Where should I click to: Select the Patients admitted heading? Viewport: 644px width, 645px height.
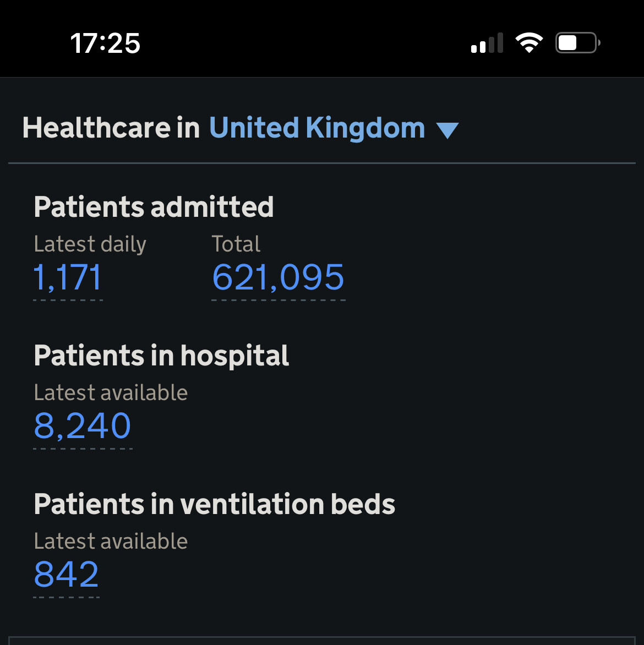(154, 207)
